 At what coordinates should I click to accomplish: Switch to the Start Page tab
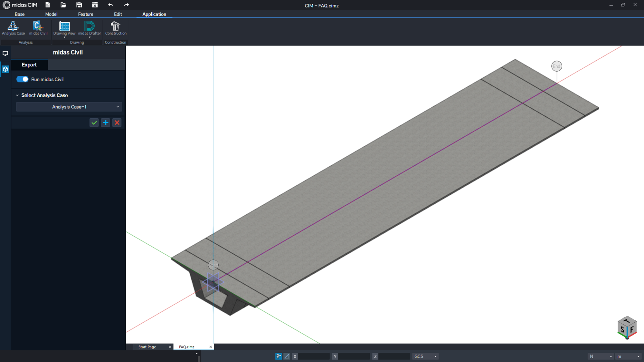[147, 347]
